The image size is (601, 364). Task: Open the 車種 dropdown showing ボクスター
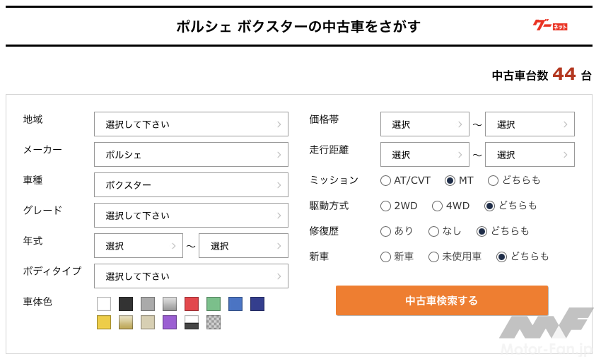(x=191, y=185)
